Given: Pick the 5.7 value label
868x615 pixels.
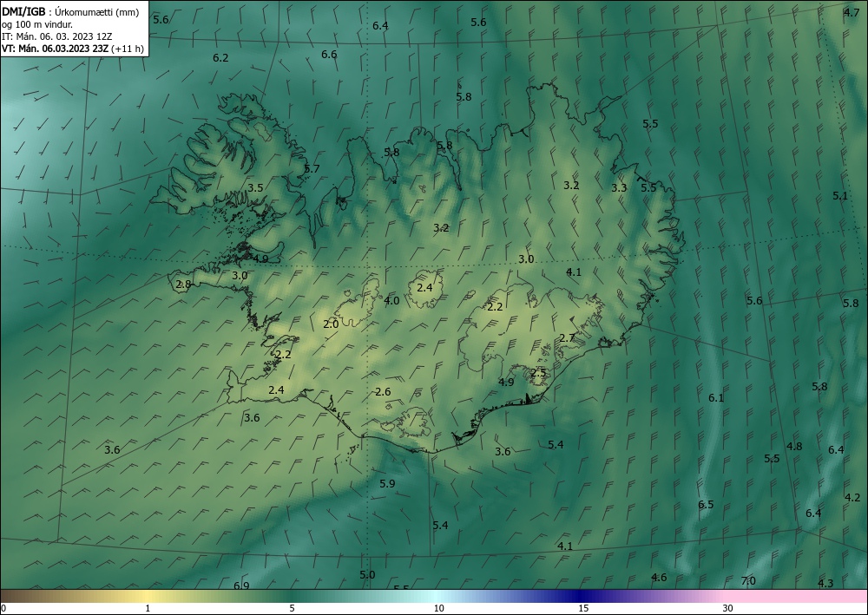Looking at the screenshot, I should (x=312, y=168).
